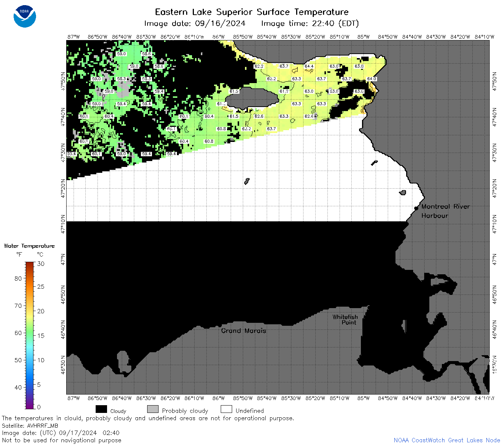Click the white Undefined legend swatch
504x446 pixels.
[x=226, y=409]
